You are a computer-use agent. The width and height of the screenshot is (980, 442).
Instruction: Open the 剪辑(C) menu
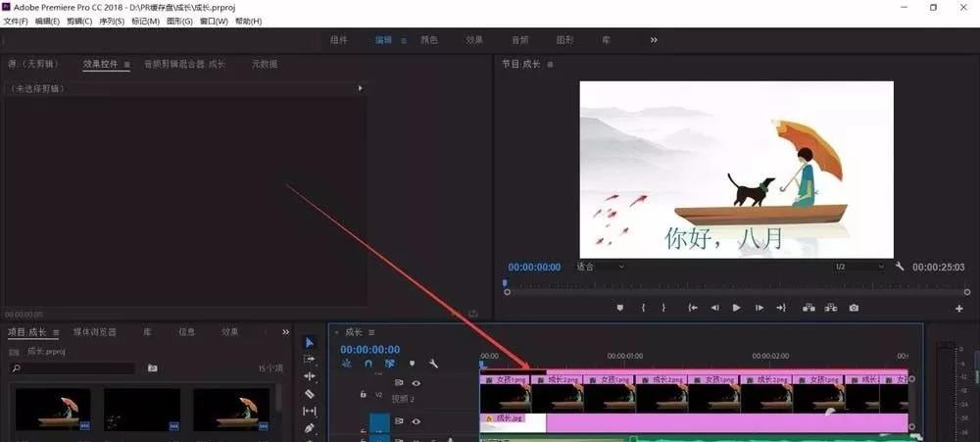tap(79, 22)
